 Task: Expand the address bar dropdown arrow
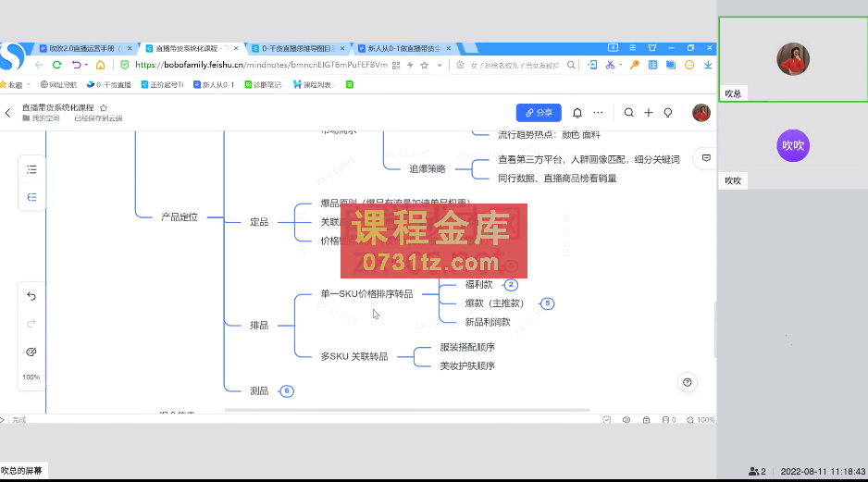click(x=440, y=66)
